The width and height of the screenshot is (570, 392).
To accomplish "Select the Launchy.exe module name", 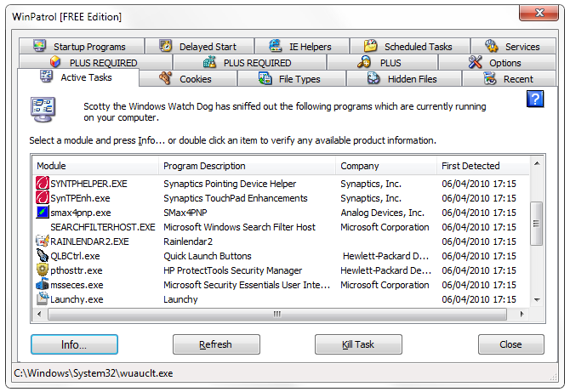I will [77, 299].
